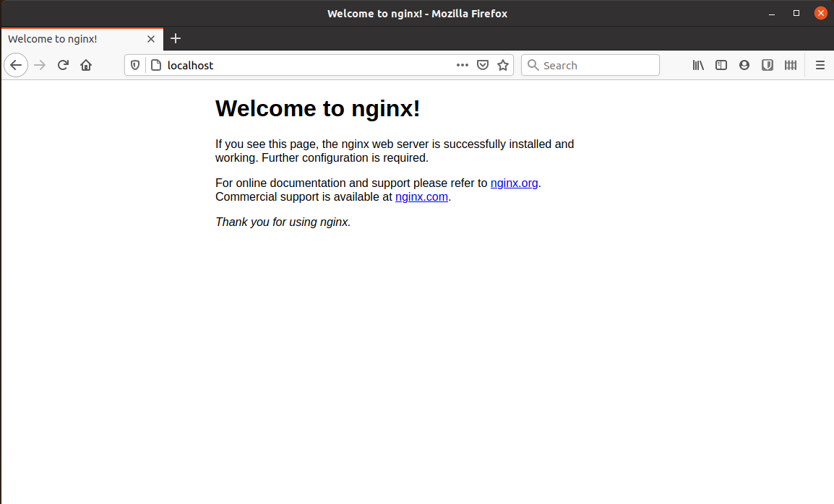Save page to Pocket
Viewport: 834px width, 504px height.
(483, 66)
